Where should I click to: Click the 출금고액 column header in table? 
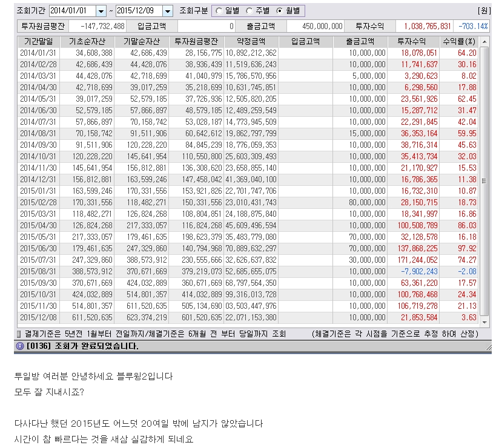(360, 41)
